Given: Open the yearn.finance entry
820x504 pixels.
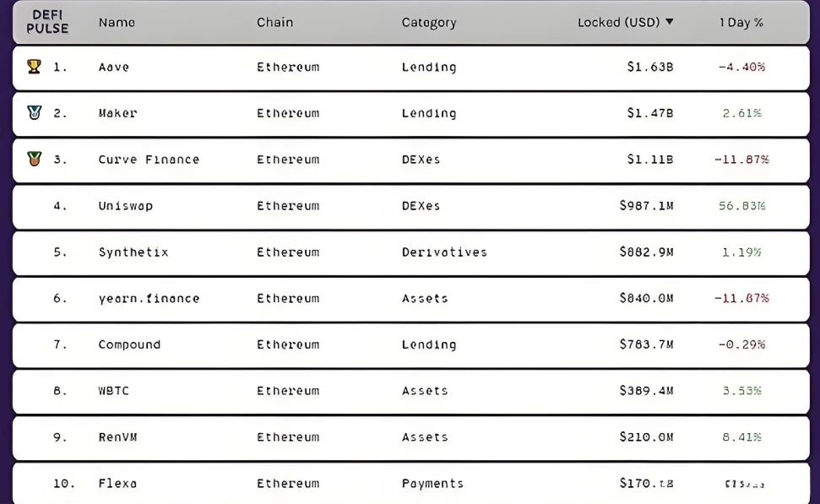Looking at the screenshot, I should 149,298.
